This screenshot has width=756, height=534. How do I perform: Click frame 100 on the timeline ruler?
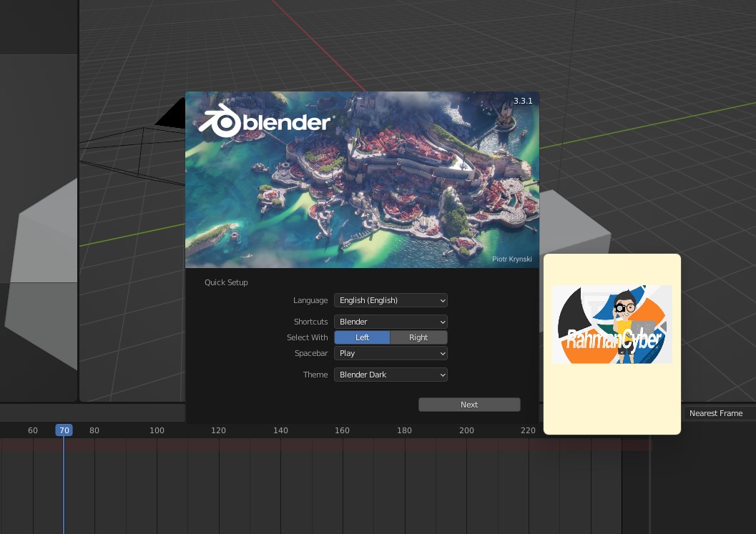tap(157, 430)
